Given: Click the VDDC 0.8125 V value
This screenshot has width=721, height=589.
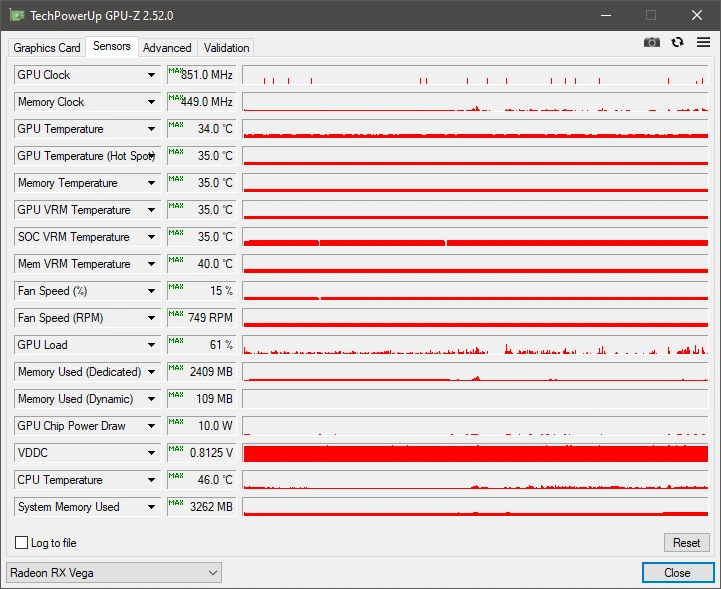Looking at the screenshot, I should click(x=202, y=453).
